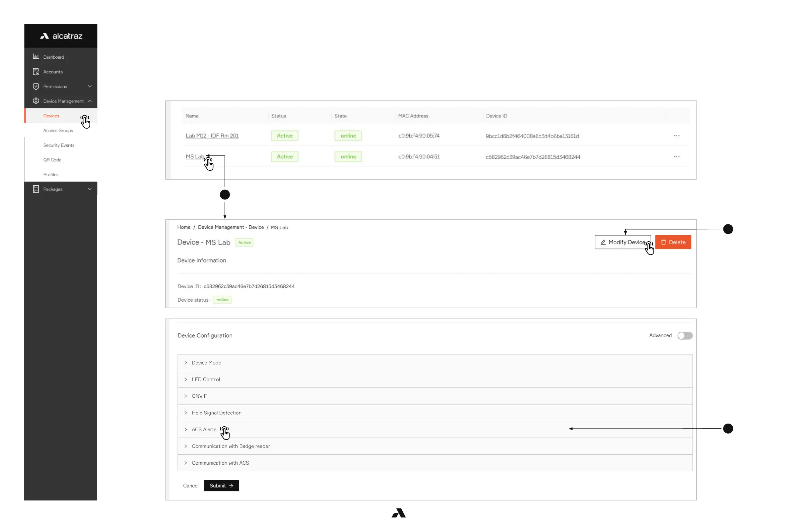Expand the ACS Alerts section
This screenshot has width=812, height=525.
point(204,429)
